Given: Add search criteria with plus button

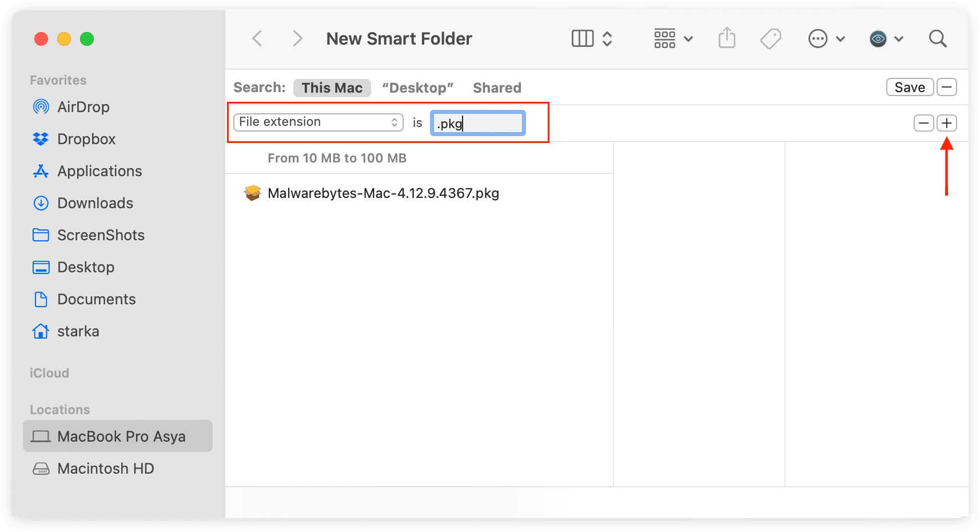Looking at the screenshot, I should pyautogui.click(x=947, y=123).
